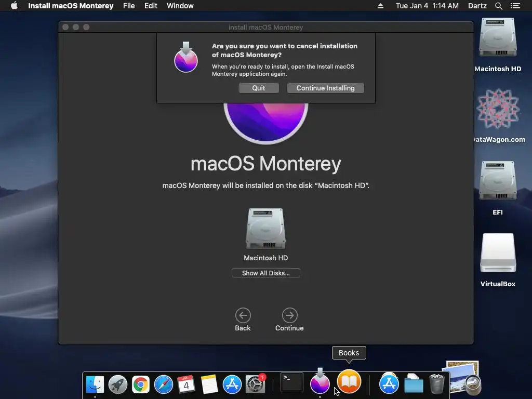Open the Window menu
The height and width of the screenshot is (399, 532).
click(x=180, y=6)
